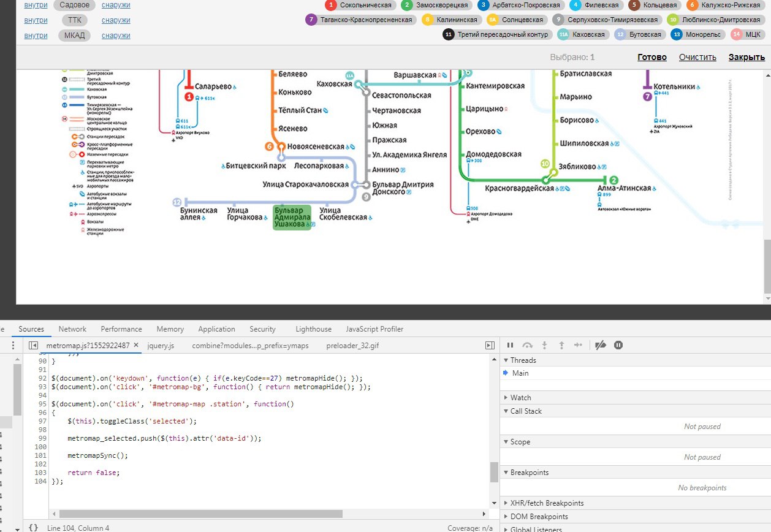Viewport: 771px width, 532px height.
Task: Select line 7 Таганско-Краснопресненская filter
Action: [x=361, y=20]
